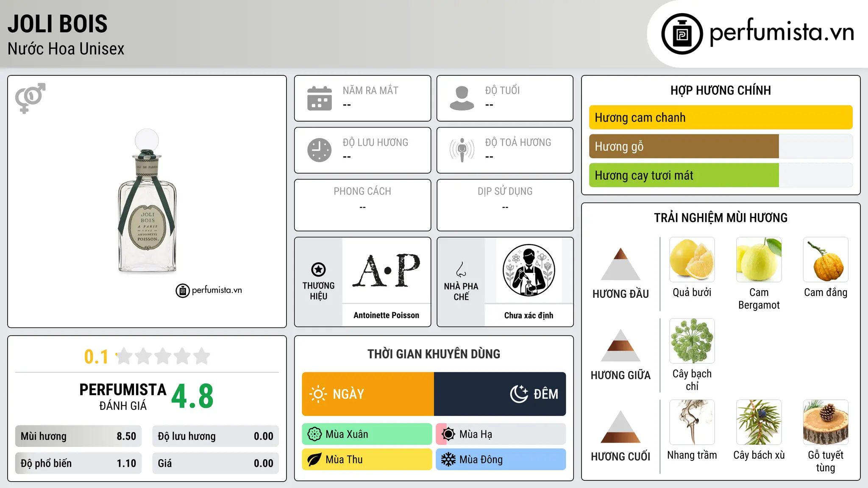868x488 pixels.
Task: Click the A·P brand logo
Action: tap(386, 271)
